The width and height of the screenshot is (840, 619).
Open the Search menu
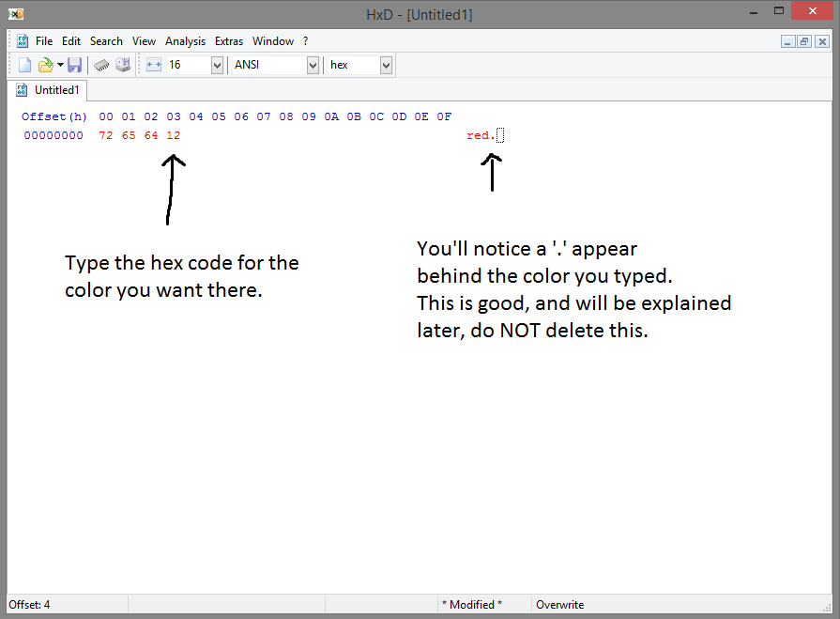tap(106, 41)
